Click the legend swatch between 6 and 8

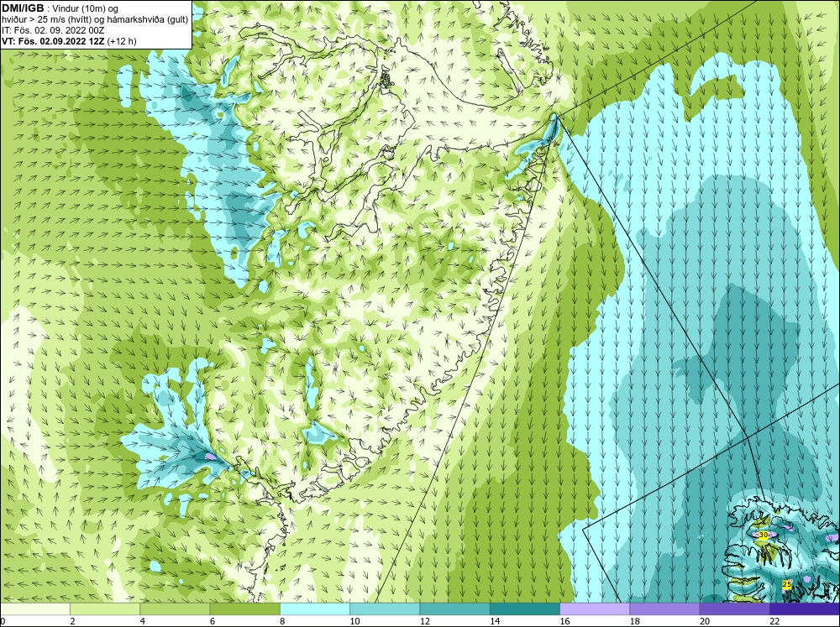click(x=244, y=609)
